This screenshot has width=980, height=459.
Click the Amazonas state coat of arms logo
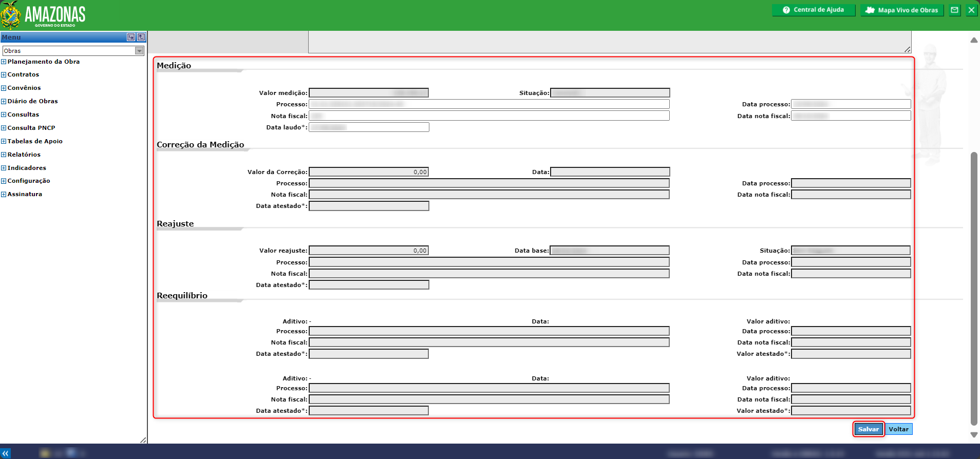coord(11,15)
